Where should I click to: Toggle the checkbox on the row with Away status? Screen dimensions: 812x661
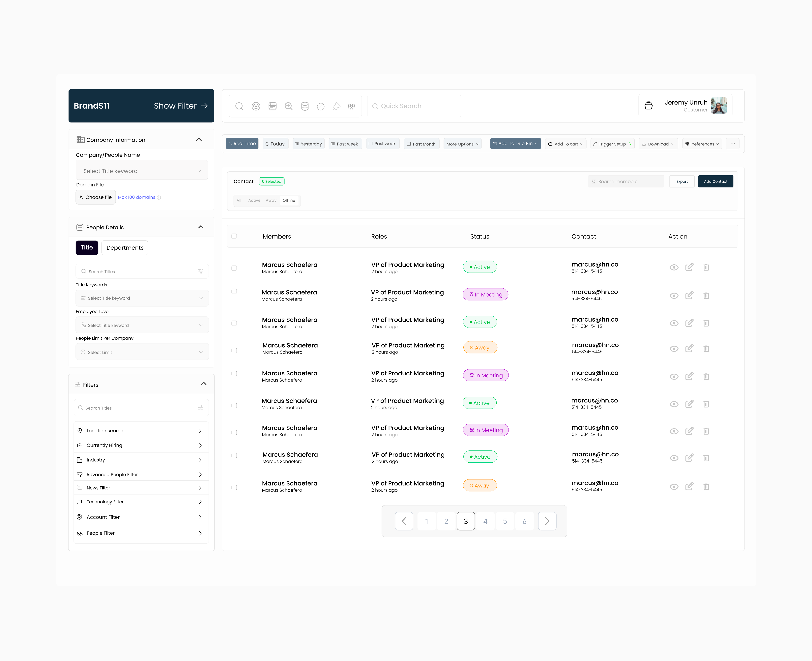[x=234, y=350]
